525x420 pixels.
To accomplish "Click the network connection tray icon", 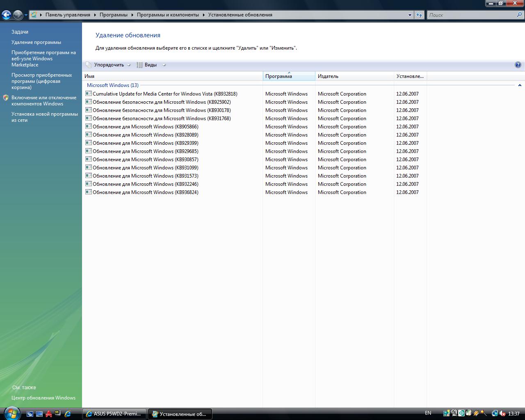I will [x=495, y=413].
